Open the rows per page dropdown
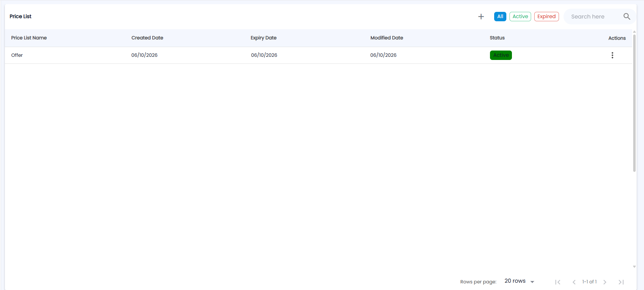The width and height of the screenshot is (644, 290). pos(519,281)
